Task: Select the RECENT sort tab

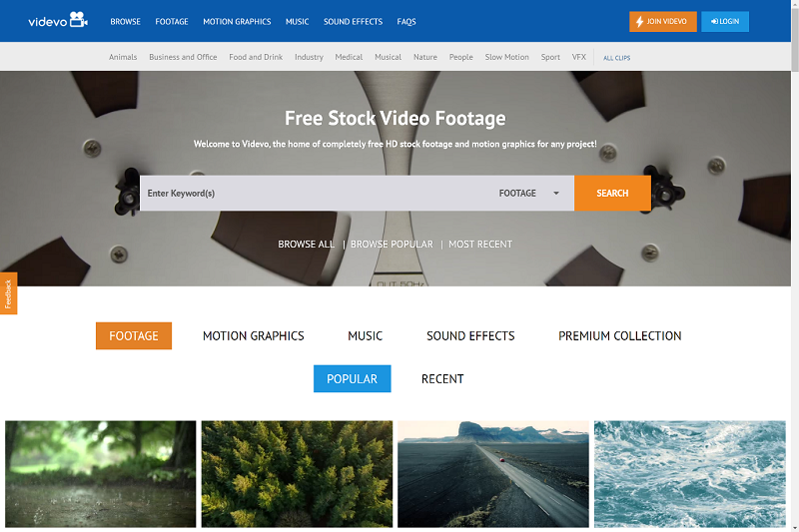Action: tap(442, 379)
